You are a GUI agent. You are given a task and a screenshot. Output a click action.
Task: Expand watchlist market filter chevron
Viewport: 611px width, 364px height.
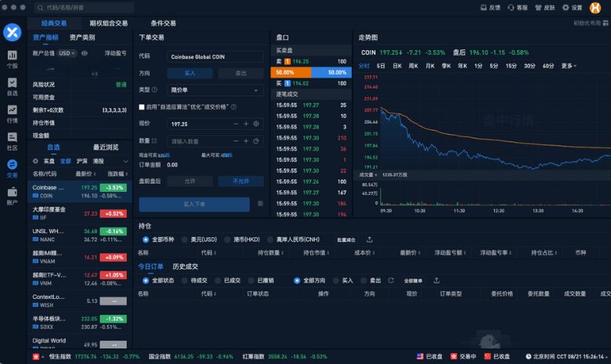125,161
